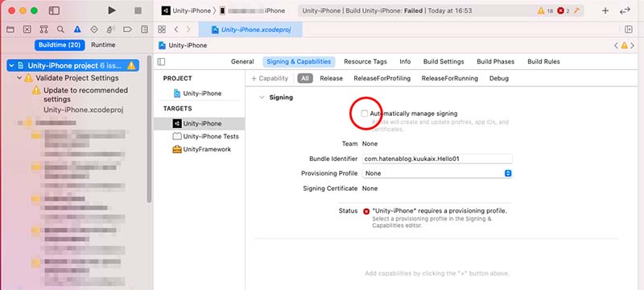Click the jump bar warning triangle

pos(625,45)
